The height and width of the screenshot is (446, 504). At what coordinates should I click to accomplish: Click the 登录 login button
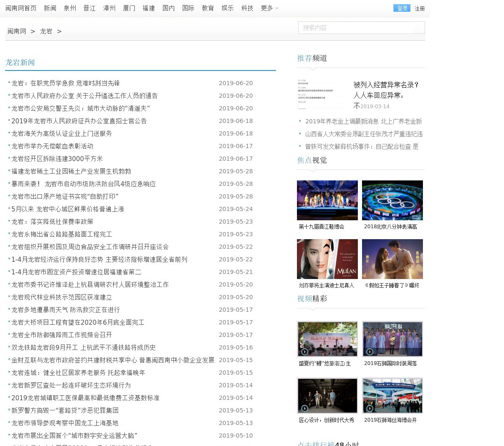(x=402, y=8)
